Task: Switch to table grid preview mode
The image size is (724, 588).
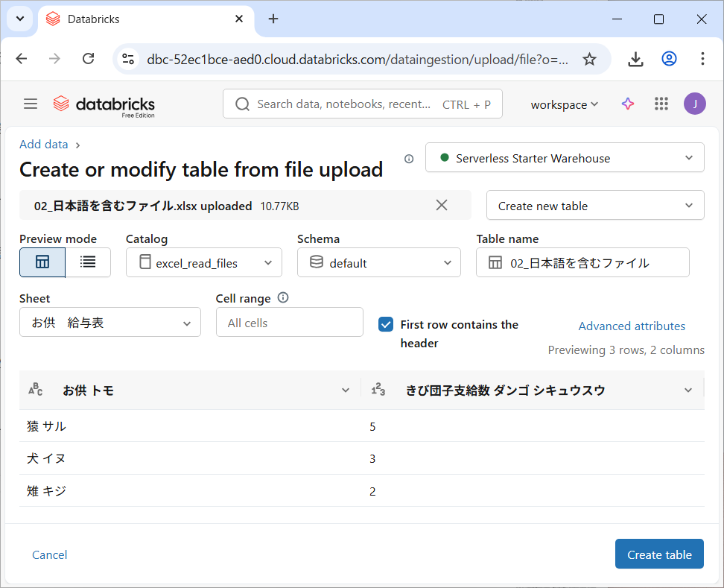Action: coord(42,262)
